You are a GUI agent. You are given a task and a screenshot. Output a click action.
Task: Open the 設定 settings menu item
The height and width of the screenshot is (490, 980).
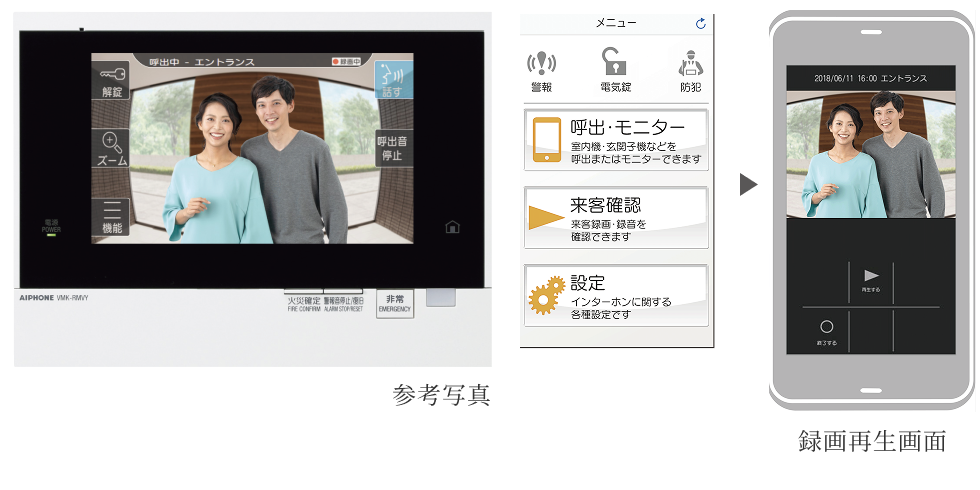pyautogui.click(x=615, y=294)
